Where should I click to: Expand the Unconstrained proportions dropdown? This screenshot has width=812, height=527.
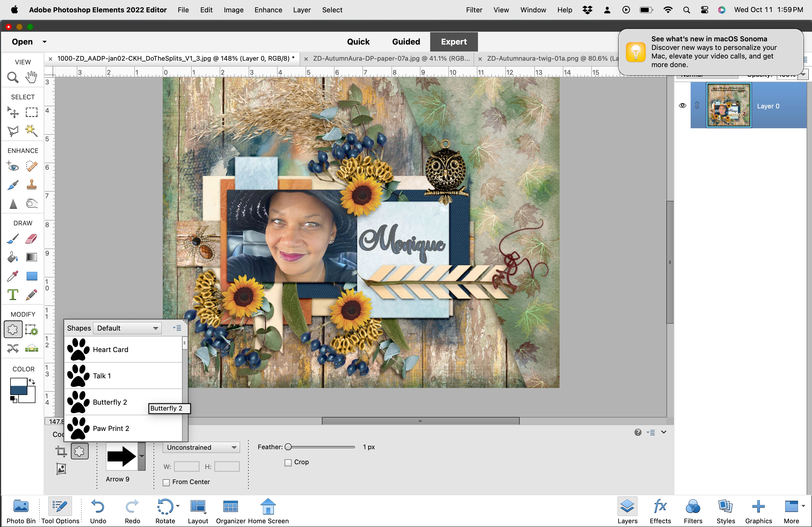point(201,447)
